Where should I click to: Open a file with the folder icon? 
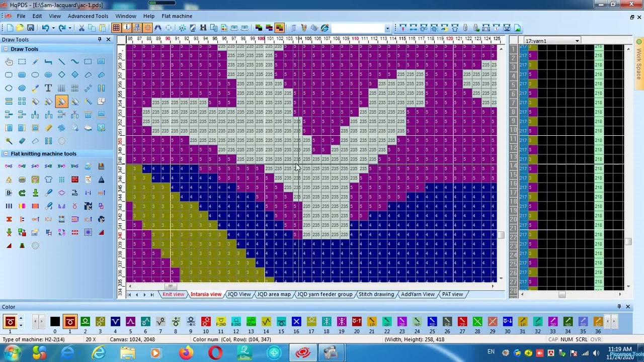20,28
